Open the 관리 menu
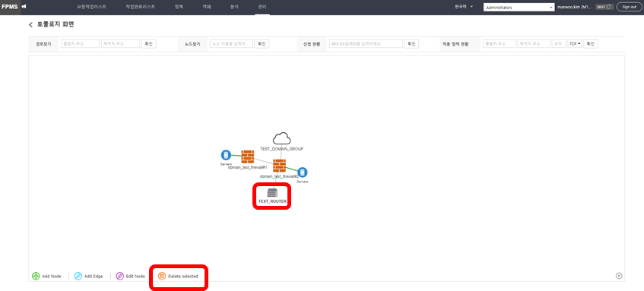 (x=262, y=7)
